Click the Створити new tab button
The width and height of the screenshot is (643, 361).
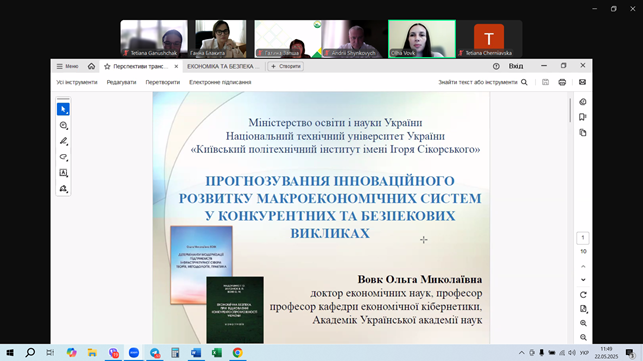pyautogui.click(x=286, y=66)
